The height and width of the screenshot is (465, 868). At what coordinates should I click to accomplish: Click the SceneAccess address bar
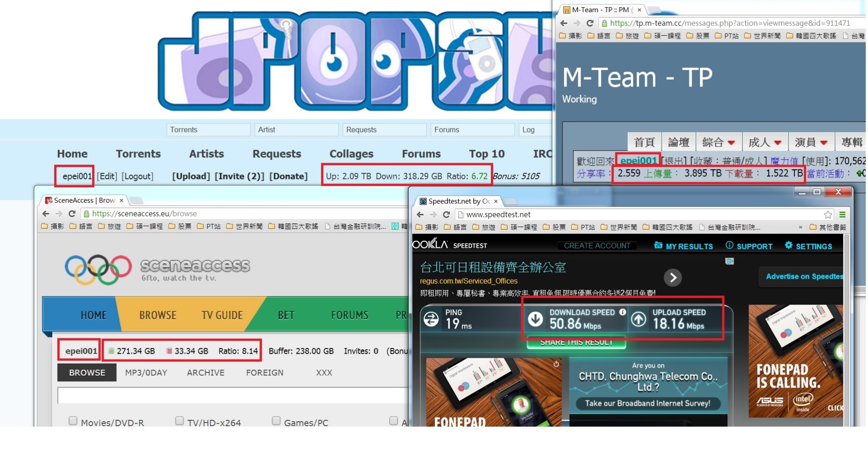[x=244, y=214]
